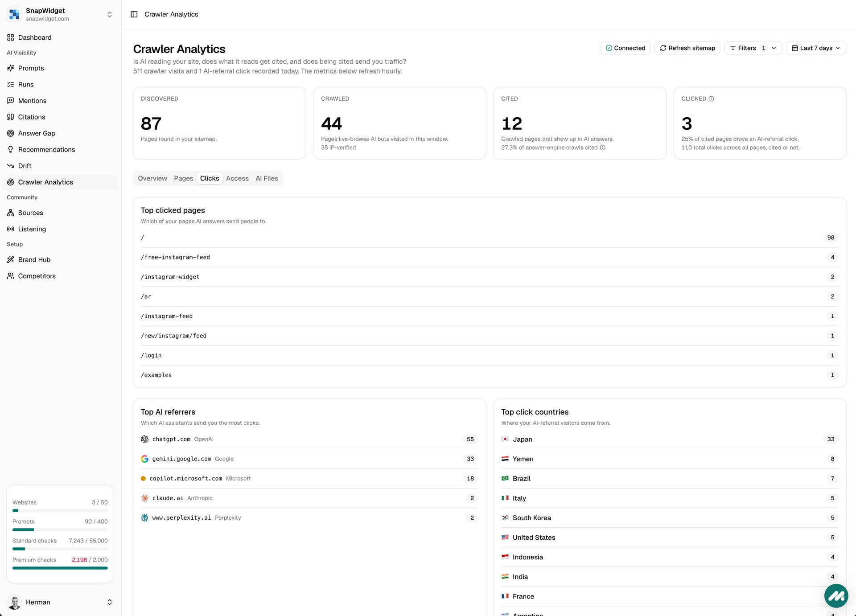Click the /free-instagram-feed page row
Image resolution: width=856 pixels, height=616 pixels.
[x=490, y=257]
